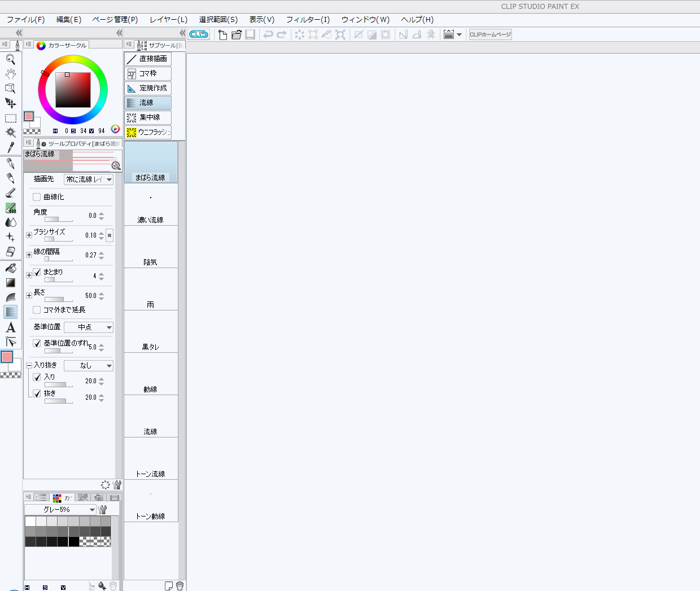Select the Zoom magnifier tool
This screenshot has width=700, height=591.
(10, 59)
